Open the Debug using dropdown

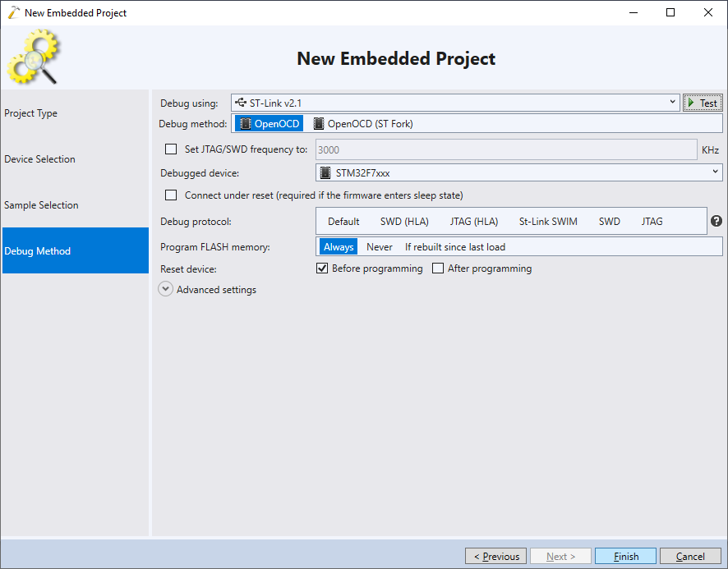455,103
